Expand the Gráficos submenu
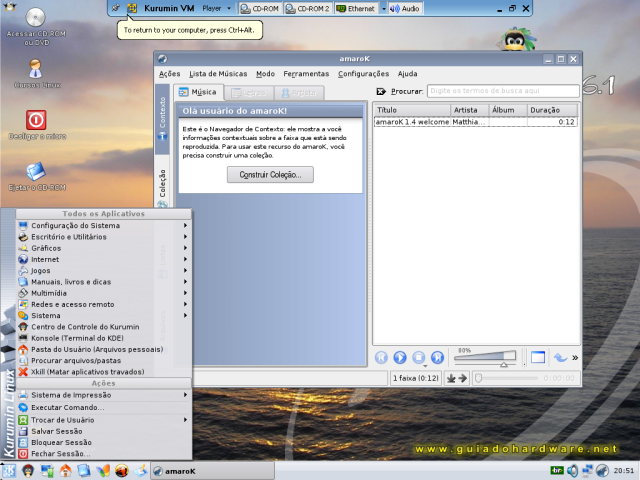Viewport: 640px width, 480px height. click(x=104, y=248)
